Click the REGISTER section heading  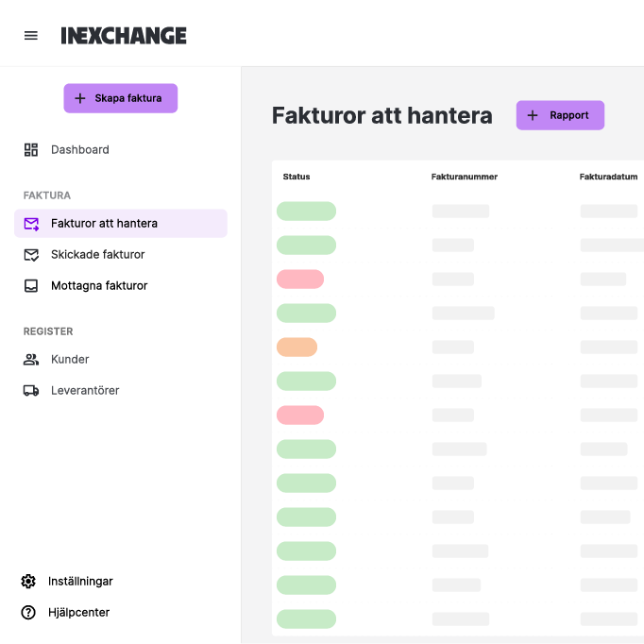coord(48,331)
